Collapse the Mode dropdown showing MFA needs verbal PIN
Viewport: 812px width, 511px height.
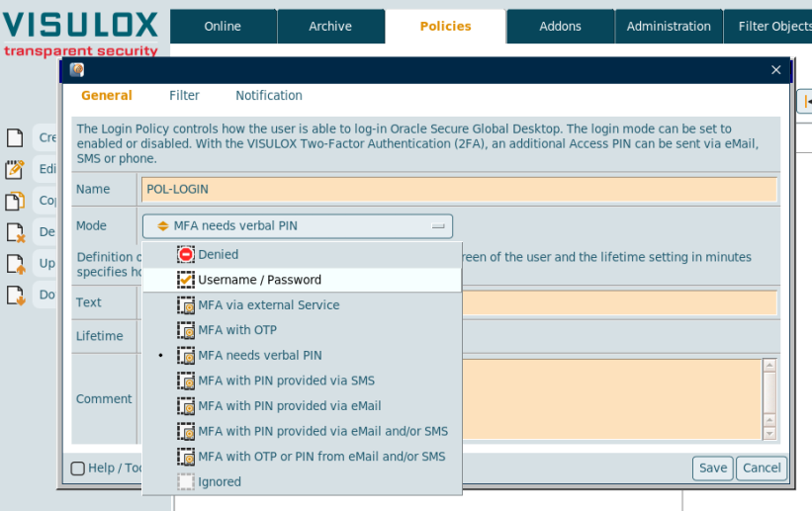pos(298,226)
